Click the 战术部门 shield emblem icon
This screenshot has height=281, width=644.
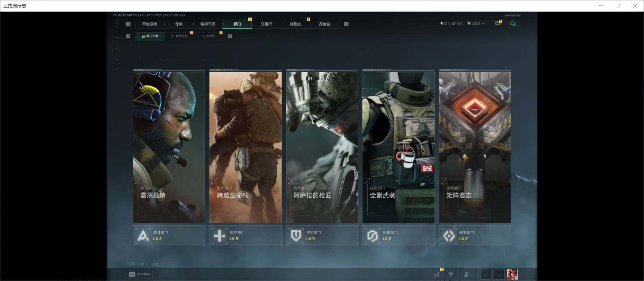(x=296, y=236)
